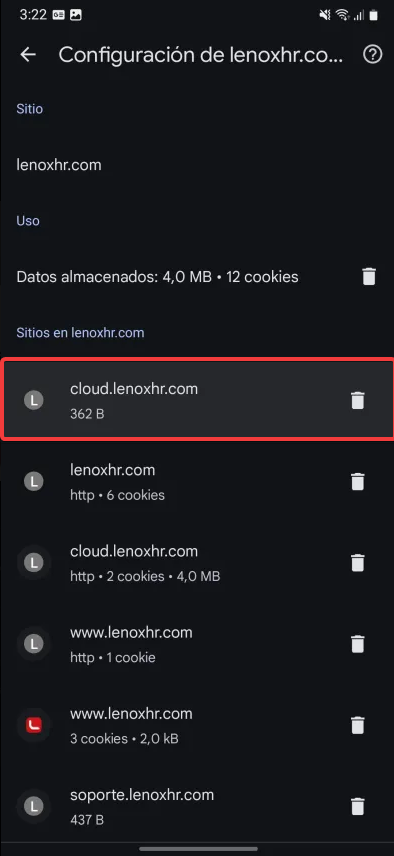Delete cloud.lenoxhr.com 362 B entry data

[357, 401]
